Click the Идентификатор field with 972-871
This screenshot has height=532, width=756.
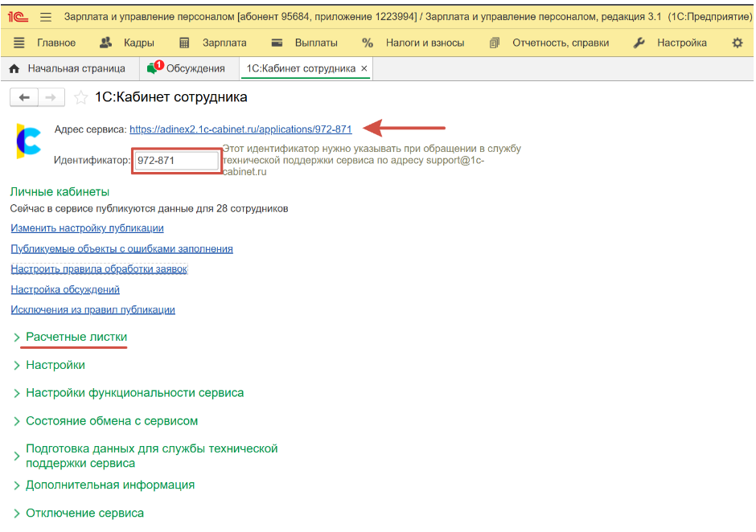[176, 161]
